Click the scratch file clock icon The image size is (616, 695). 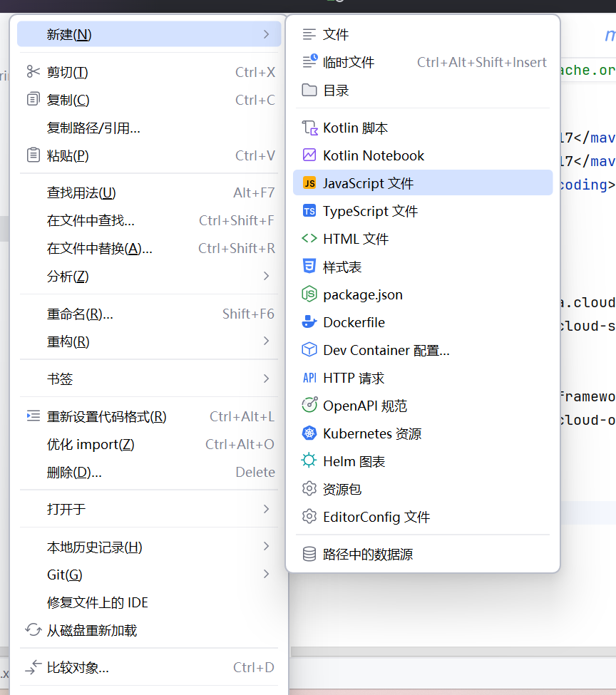309,61
